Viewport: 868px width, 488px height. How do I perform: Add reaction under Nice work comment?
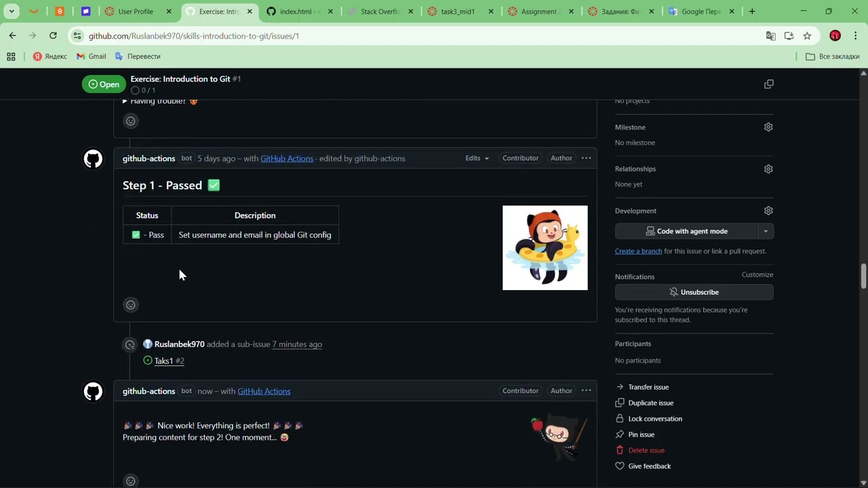[x=131, y=481]
